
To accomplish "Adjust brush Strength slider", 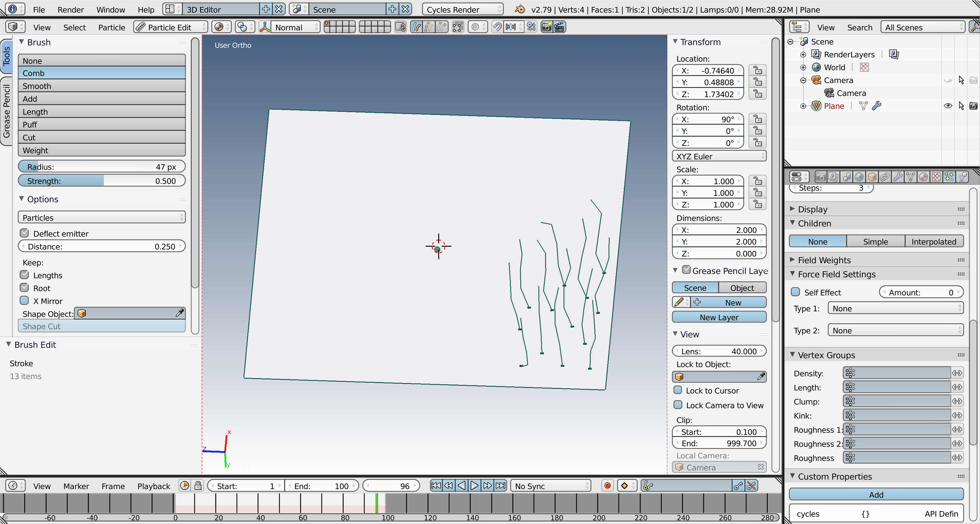I will coord(102,181).
